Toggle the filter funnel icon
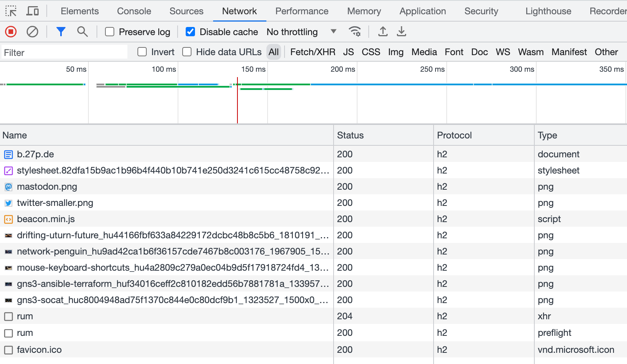Screen dimensions: 627x364 [x=61, y=32]
